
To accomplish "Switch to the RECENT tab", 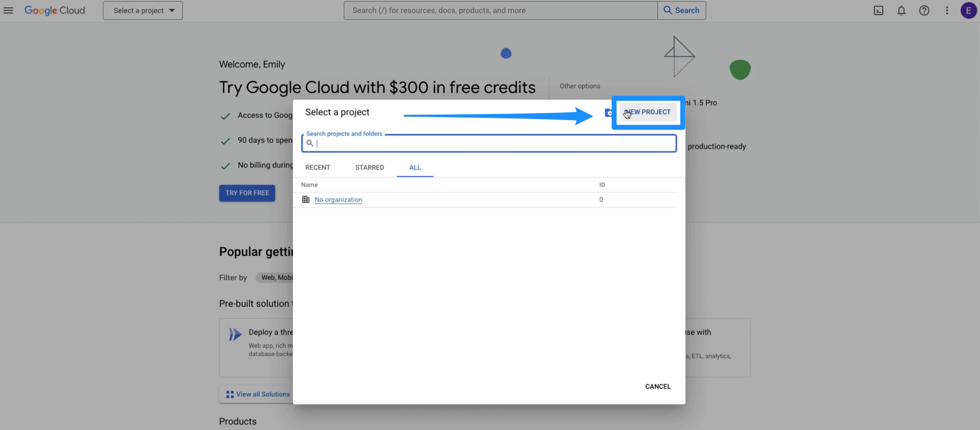I will click(318, 167).
